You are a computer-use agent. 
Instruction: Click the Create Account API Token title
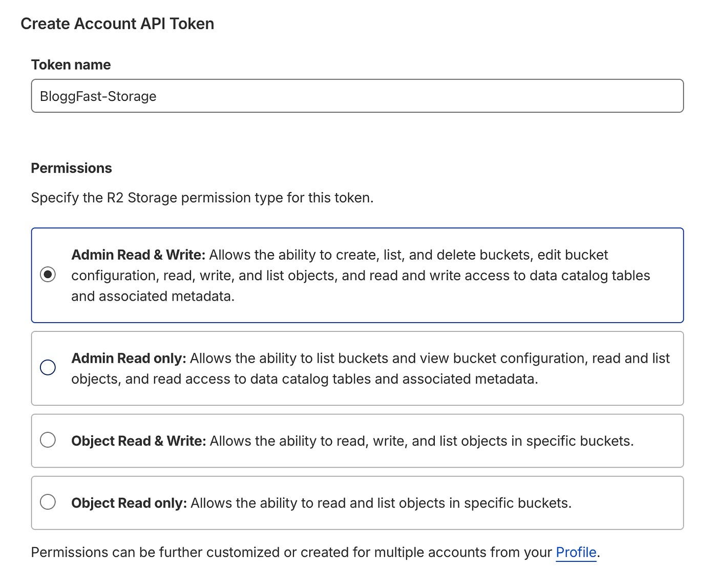(118, 24)
